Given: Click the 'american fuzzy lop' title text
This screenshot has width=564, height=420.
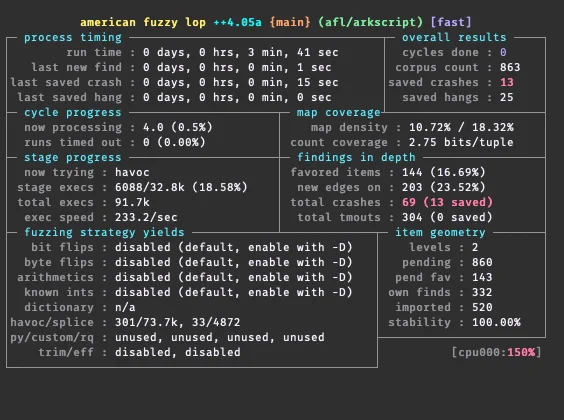Looking at the screenshot, I should pos(143,22).
